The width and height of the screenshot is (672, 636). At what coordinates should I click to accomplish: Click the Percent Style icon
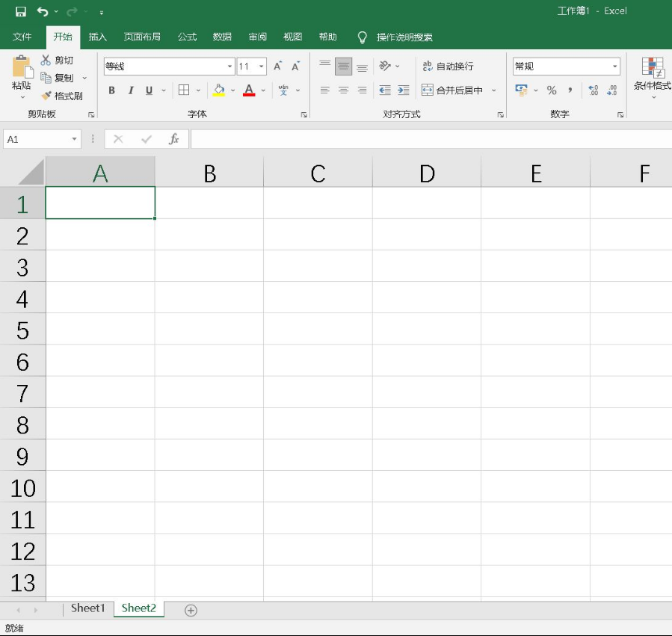tap(552, 90)
